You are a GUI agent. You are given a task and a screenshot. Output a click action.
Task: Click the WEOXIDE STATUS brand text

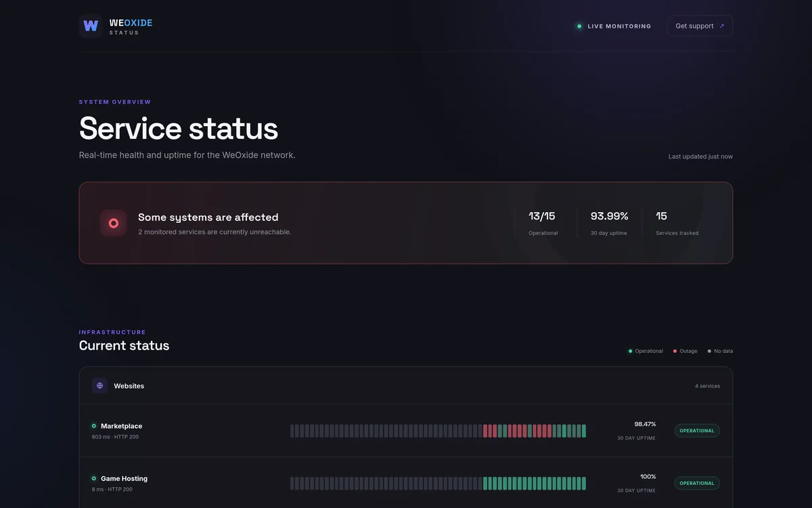[x=131, y=26]
